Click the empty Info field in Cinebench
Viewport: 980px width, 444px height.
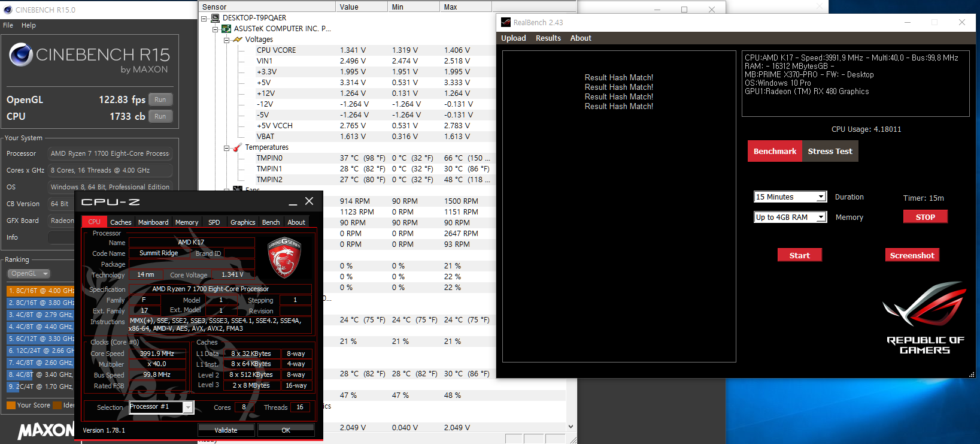(x=61, y=237)
